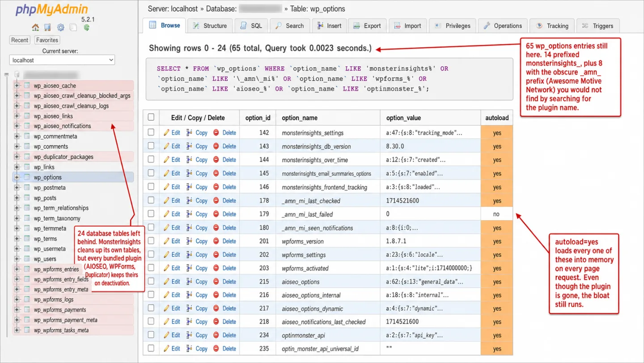Check the _amn_mi_last_failed row checkbox

[151, 214]
